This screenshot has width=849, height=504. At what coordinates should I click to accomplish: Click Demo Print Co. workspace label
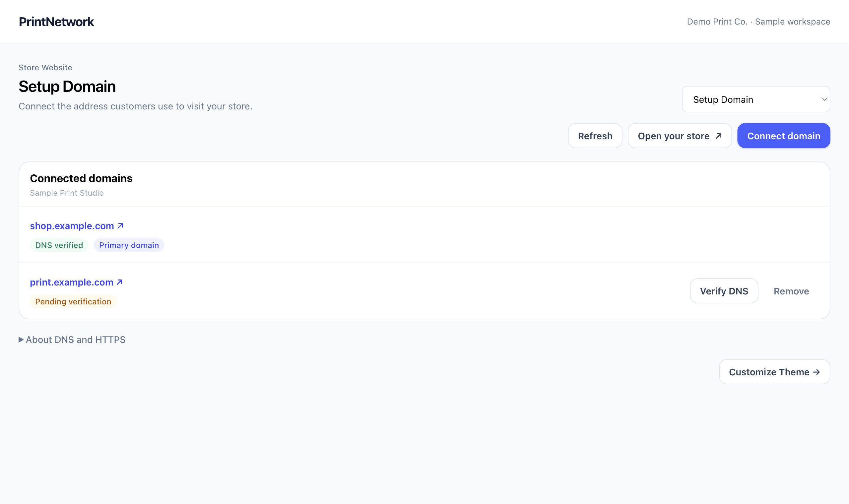pyautogui.click(x=758, y=22)
